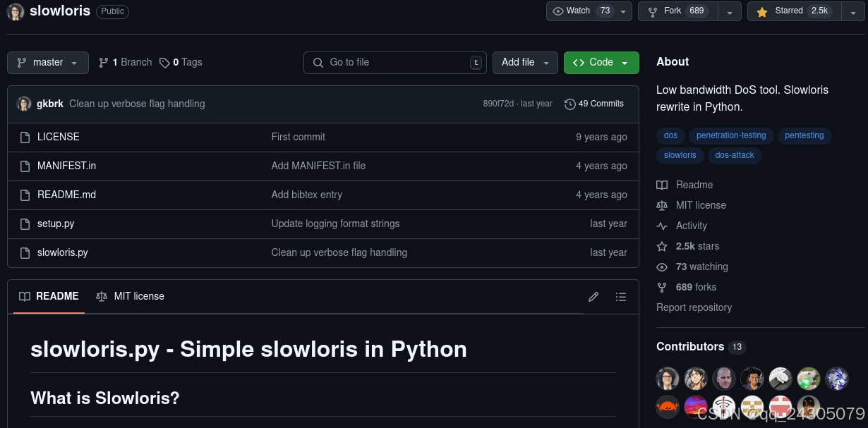Click the Fork button
868x428 pixels.
click(678, 11)
